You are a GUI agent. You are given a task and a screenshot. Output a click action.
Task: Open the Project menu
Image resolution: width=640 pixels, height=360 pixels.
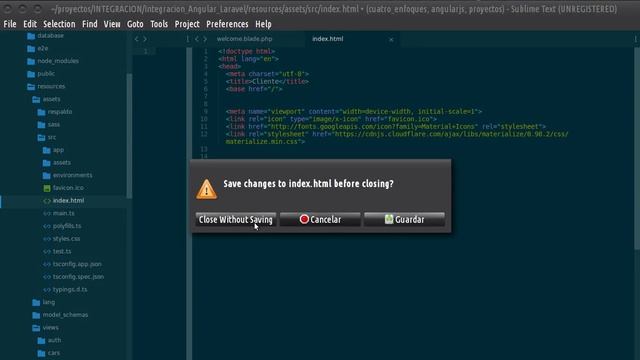(187, 24)
